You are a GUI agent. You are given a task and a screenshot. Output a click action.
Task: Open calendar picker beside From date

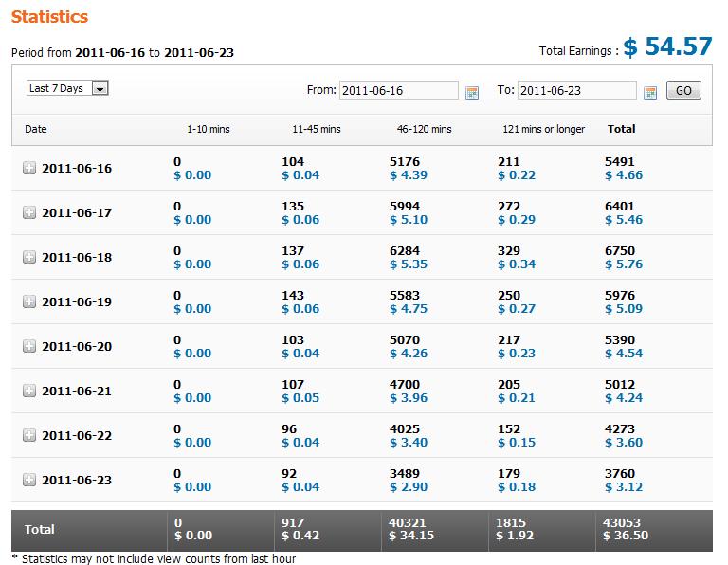coord(472,91)
